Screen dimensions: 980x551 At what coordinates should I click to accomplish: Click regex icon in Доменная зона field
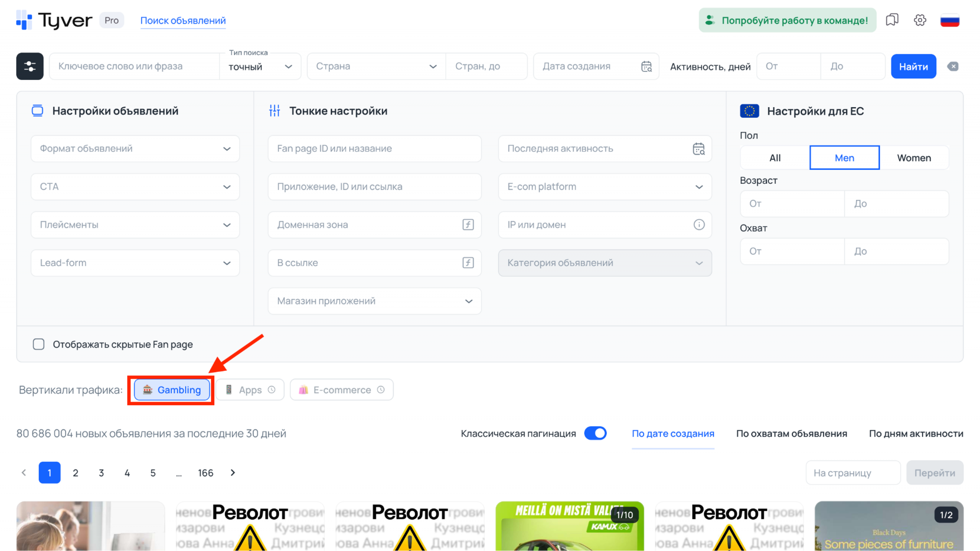468,225
